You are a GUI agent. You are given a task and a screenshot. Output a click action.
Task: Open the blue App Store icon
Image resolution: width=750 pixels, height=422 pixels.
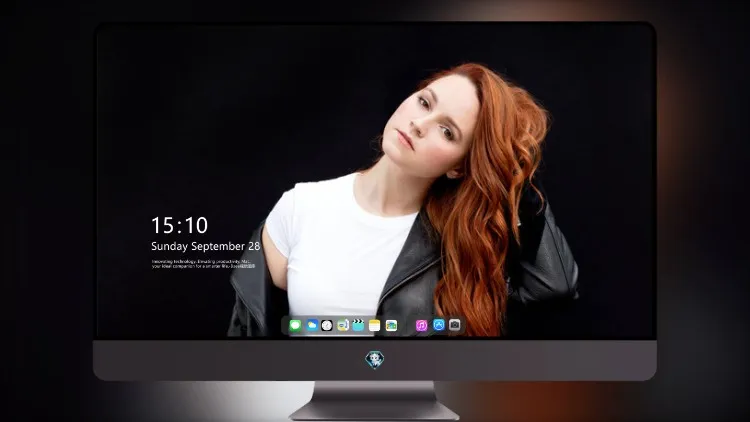click(439, 325)
